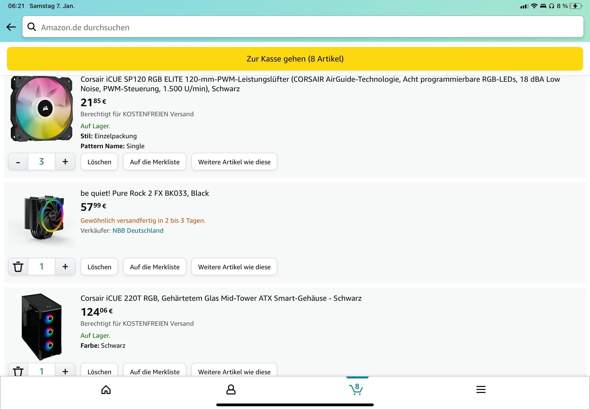
Task: Open the shopping cart icon showing 8
Action: point(356,389)
